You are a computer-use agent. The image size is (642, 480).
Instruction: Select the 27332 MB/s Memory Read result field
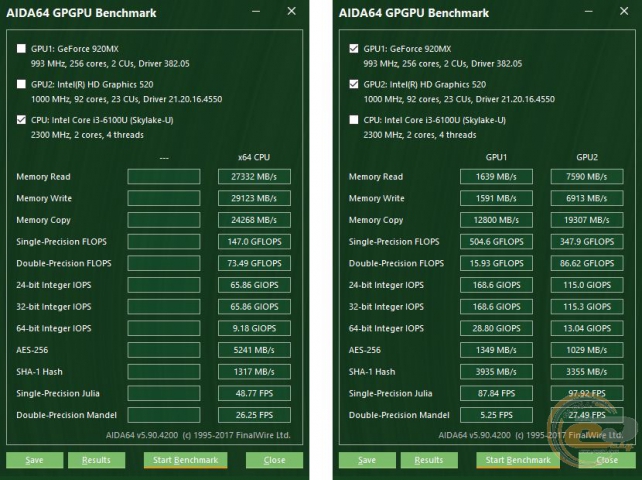click(254, 177)
